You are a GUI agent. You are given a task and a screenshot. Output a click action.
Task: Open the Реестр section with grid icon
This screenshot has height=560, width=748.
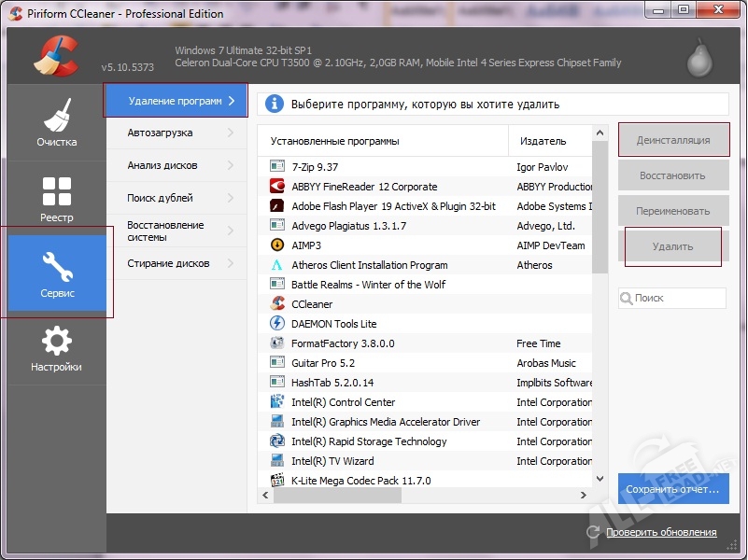[57, 198]
